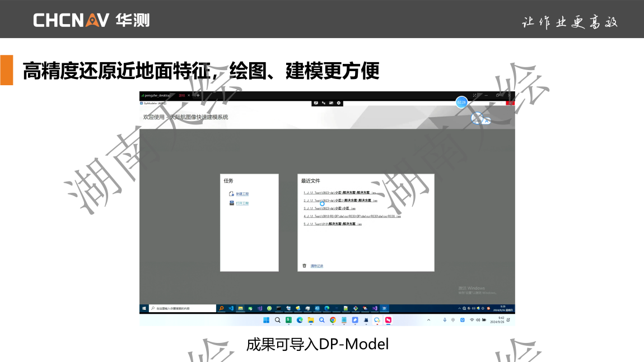
Task: Close the floating remote control toolbar
Action: 339,103
